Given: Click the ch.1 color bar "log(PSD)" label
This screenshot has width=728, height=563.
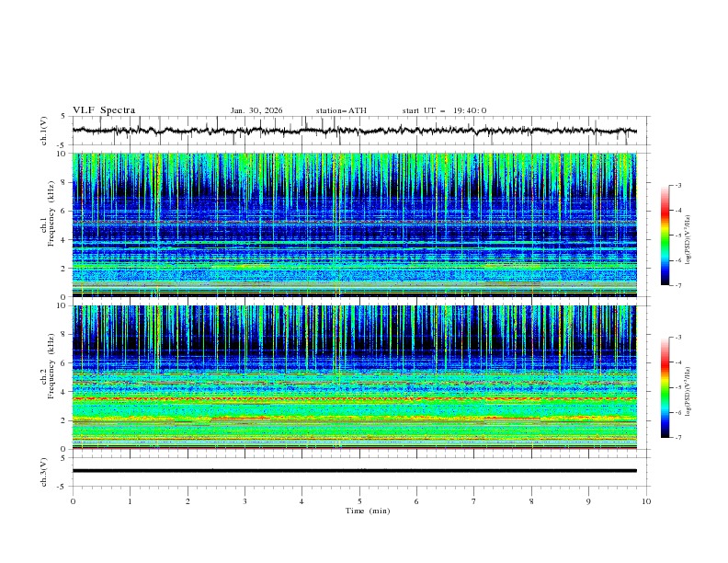Looking at the screenshot, I should (x=688, y=240).
